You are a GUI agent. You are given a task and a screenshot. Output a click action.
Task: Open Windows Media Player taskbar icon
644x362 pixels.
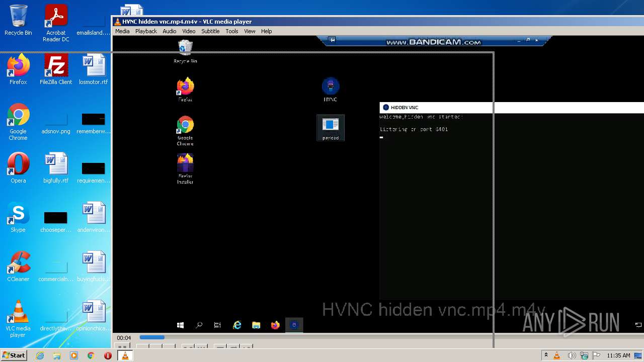pos(74,355)
